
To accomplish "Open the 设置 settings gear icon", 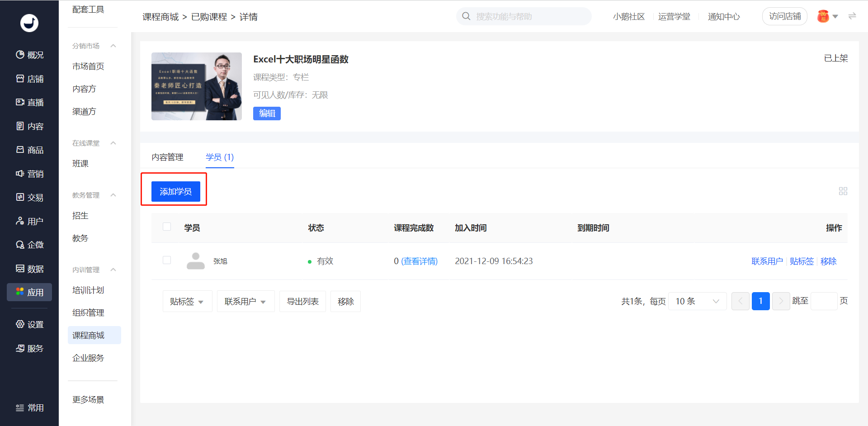I will coord(20,324).
